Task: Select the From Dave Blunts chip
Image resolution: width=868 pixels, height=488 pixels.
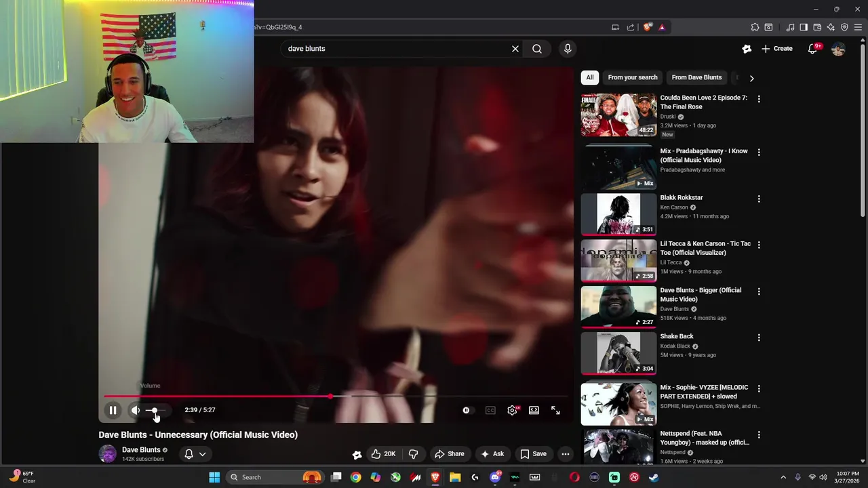Action: click(x=696, y=77)
